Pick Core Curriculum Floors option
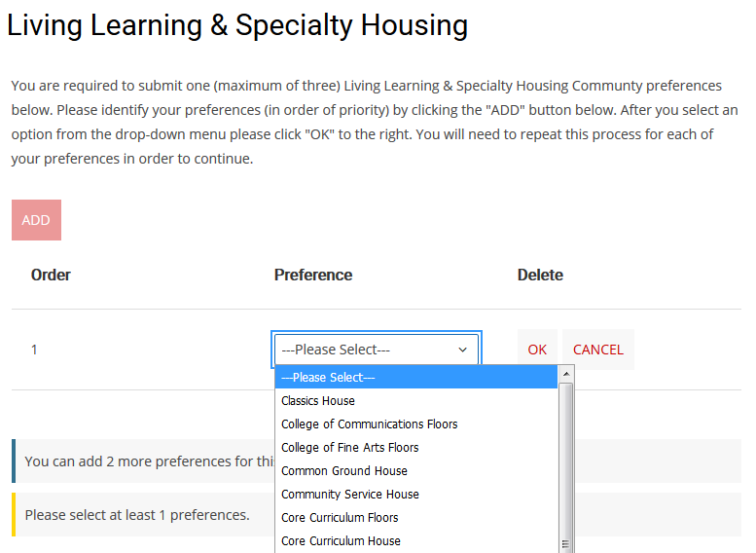The height and width of the screenshot is (553, 756). click(x=340, y=518)
